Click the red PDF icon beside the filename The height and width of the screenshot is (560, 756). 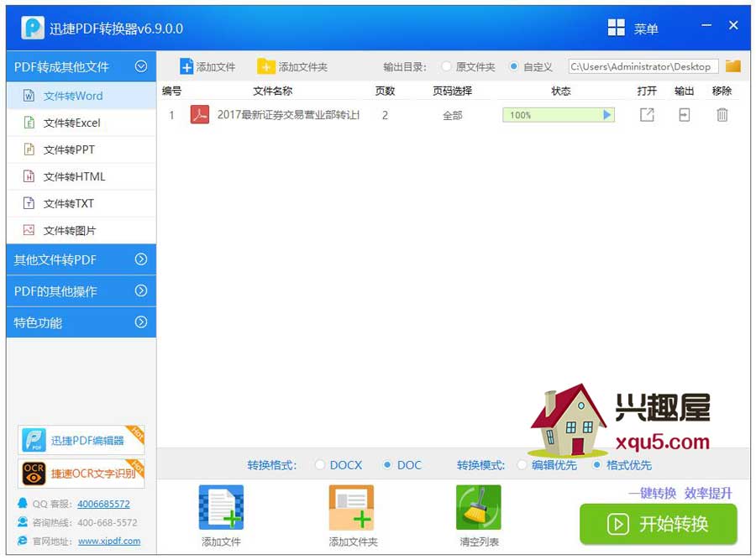point(199,115)
